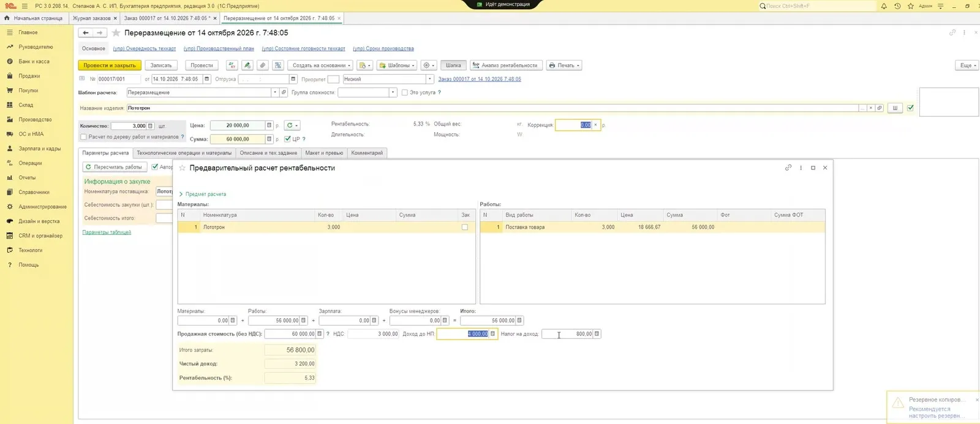Open calculator in Продажная стоимость field
Viewport: 980px width, 424px height.
[319, 334]
